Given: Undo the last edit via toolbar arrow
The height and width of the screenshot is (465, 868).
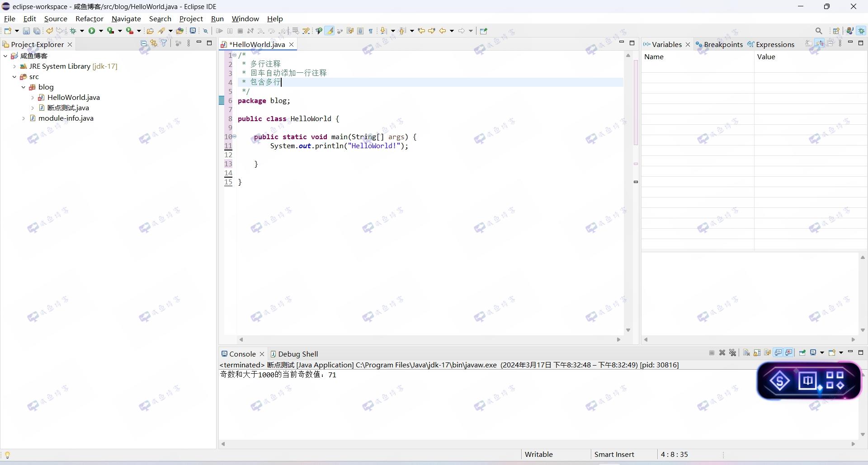Looking at the screenshot, I should [49, 31].
